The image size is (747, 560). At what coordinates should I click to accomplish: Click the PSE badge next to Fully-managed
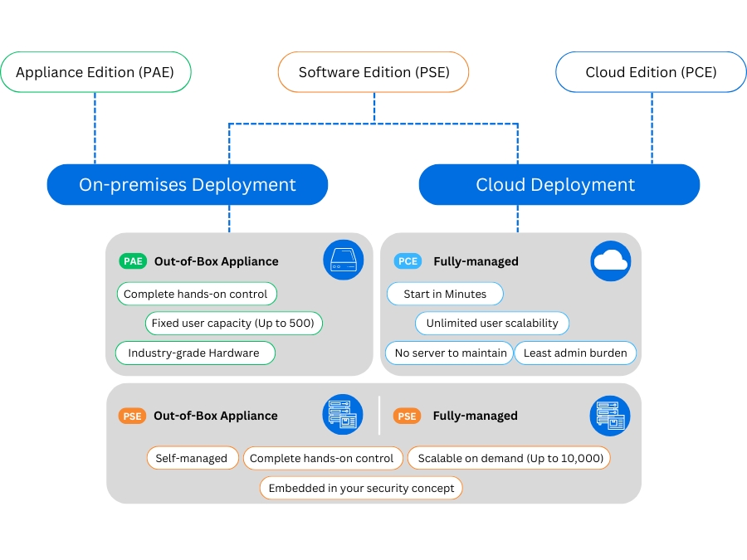click(407, 415)
